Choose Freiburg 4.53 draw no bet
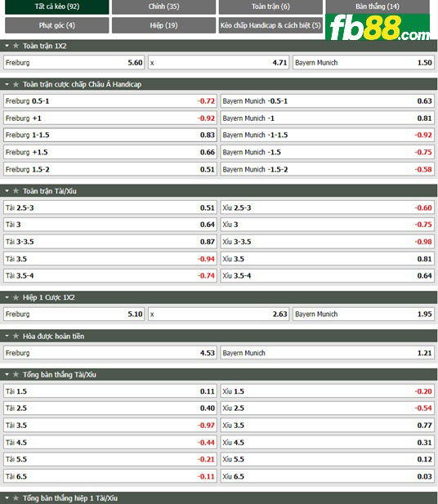438x504 pixels. [110, 353]
